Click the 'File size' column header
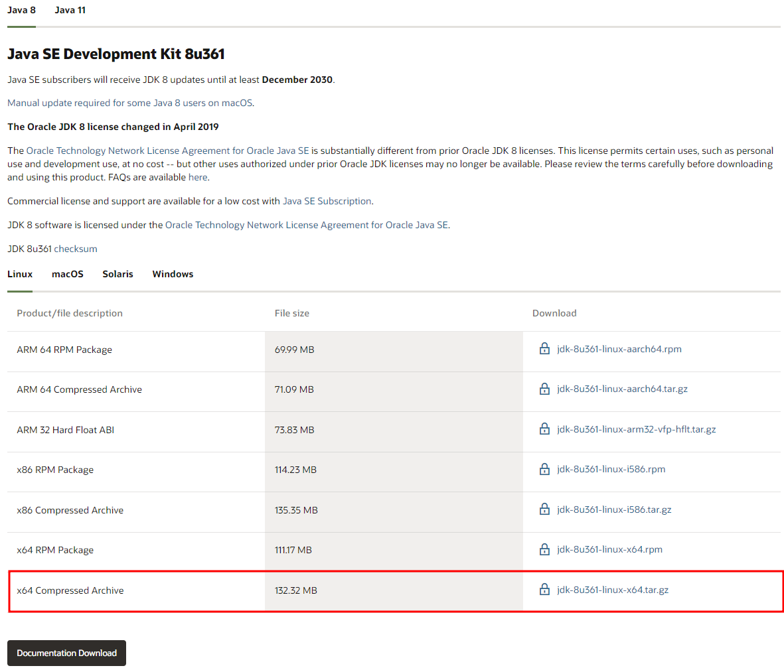This screenshot has height=672, width=784. (x=292, y=313)
